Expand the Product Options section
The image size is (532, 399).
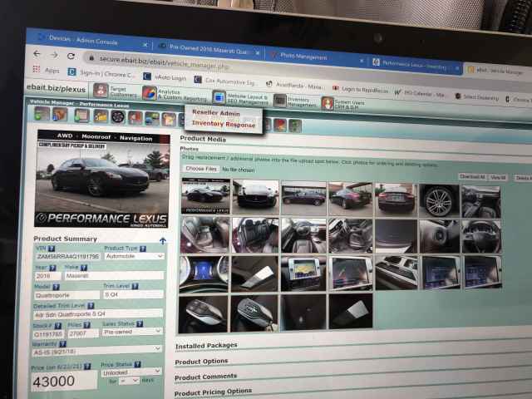[x=201, y=362]
